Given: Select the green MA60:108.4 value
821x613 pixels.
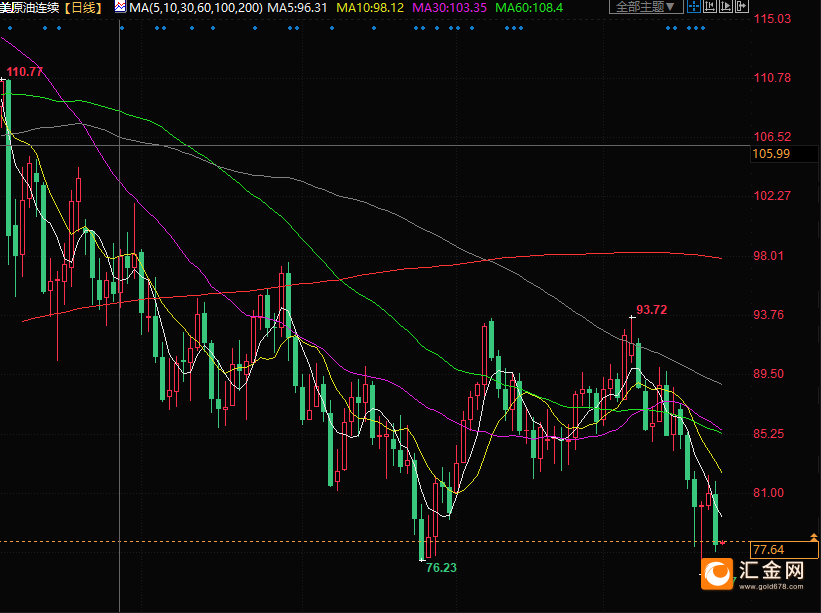Looking at the screenshot, I should [529, 8].
